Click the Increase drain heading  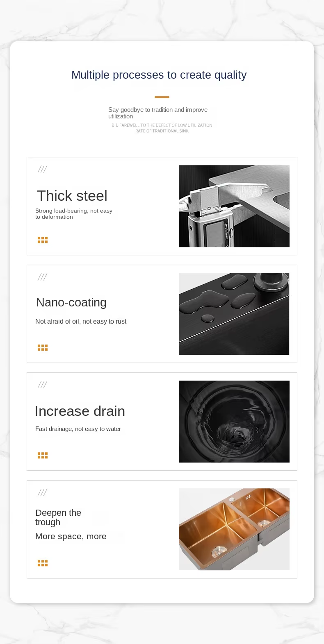click(80, 411)
